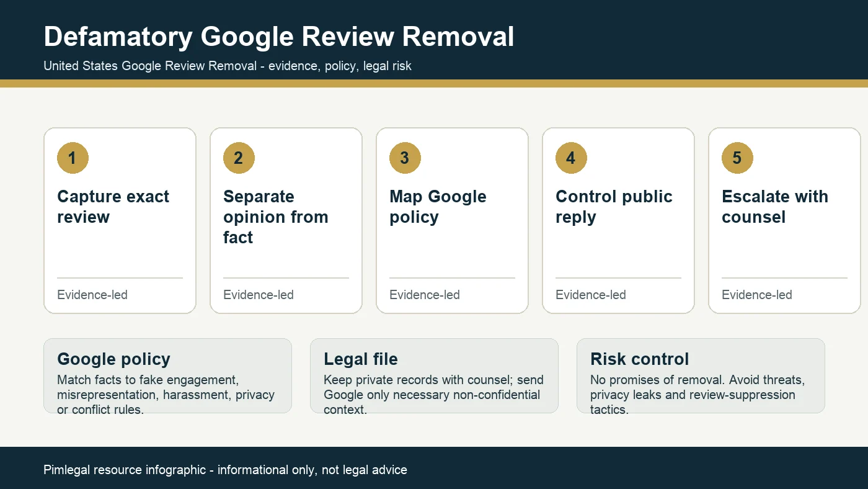
Task: Click the 'Keep private records with counsel' description
Action: pos(433,395)
